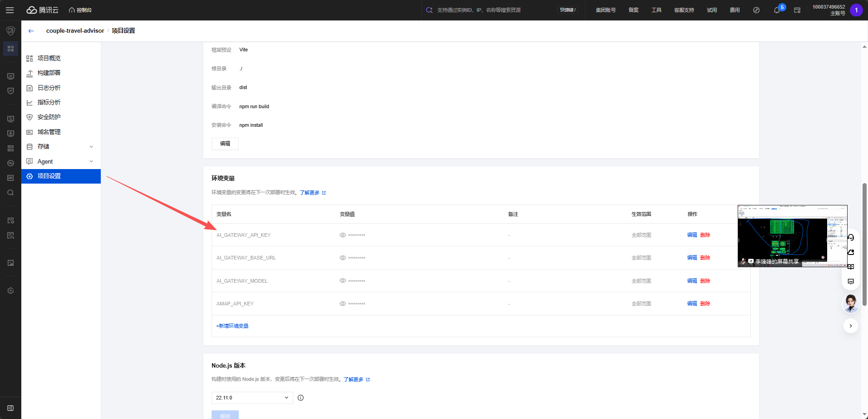Select 项目设置 in the sidebar
Screen dimensions: 868x419
click(61, 176)
